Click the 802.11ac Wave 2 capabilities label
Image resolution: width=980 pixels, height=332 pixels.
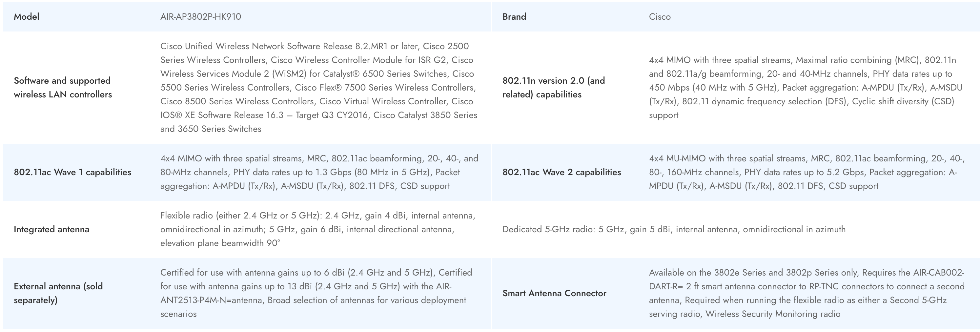point(561,172)
